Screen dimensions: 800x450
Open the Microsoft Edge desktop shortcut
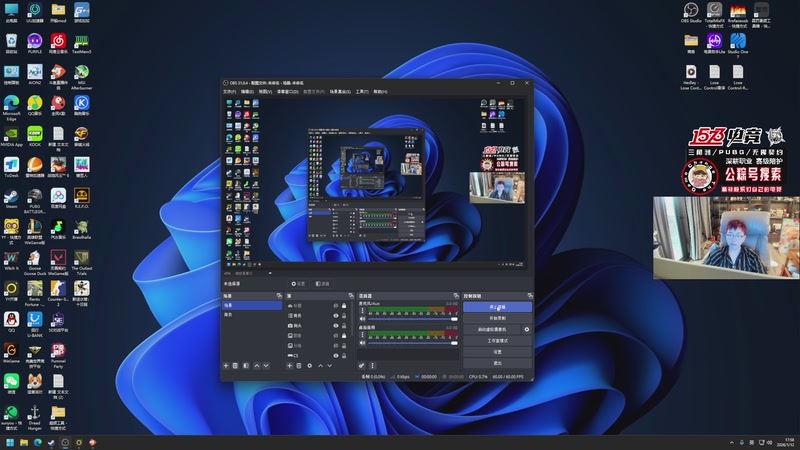pos(11,108)
